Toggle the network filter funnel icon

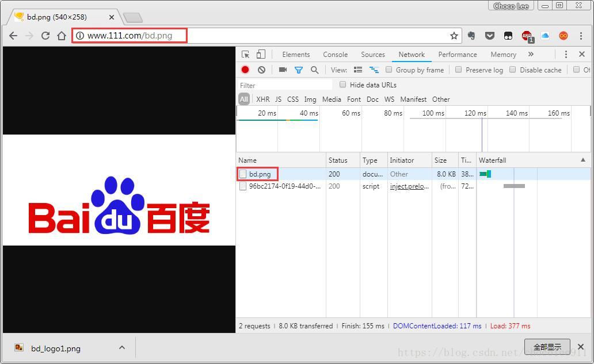299,70
